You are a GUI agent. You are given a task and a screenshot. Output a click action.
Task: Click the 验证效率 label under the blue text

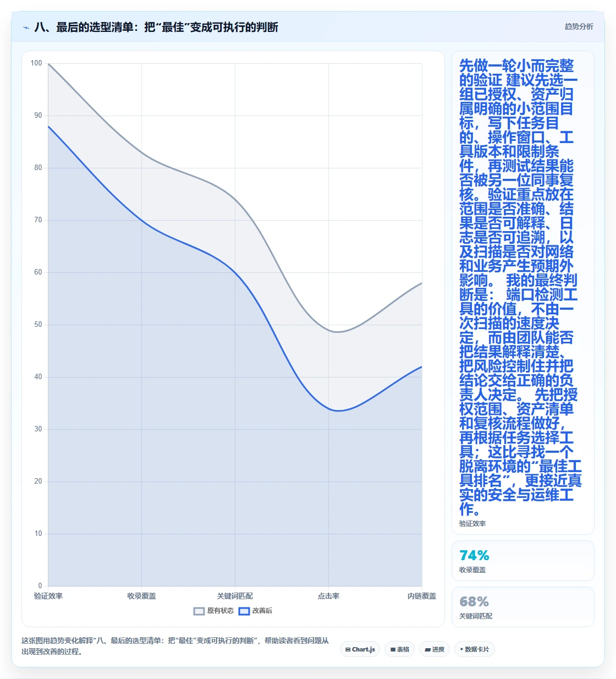[472, 524]
